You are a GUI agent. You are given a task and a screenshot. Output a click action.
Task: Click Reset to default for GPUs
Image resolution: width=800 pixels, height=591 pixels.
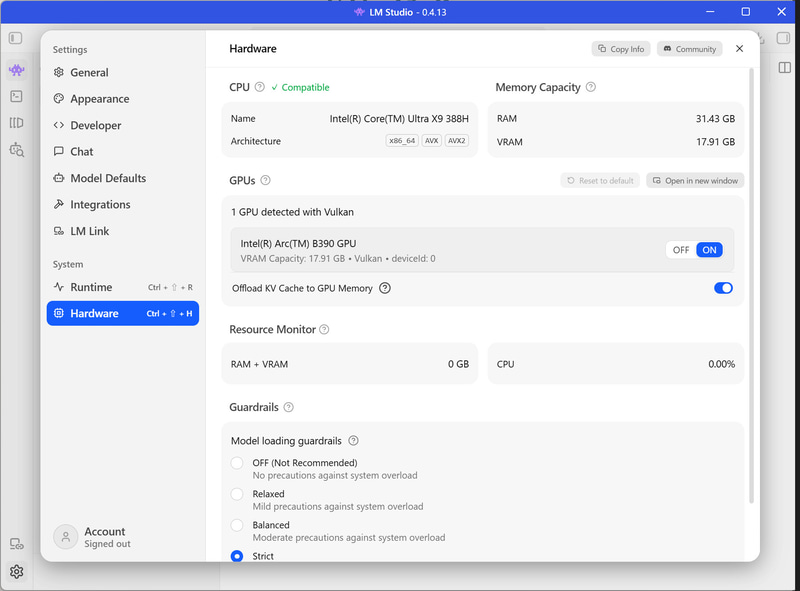(x=600, y=181)
